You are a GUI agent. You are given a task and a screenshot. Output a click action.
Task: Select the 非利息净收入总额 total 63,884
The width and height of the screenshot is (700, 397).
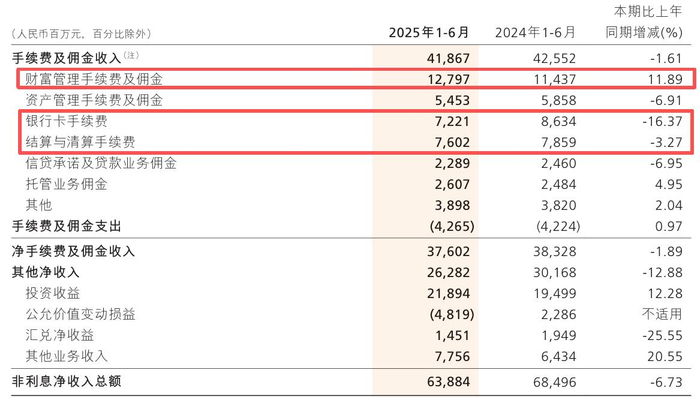click(449, 382)
